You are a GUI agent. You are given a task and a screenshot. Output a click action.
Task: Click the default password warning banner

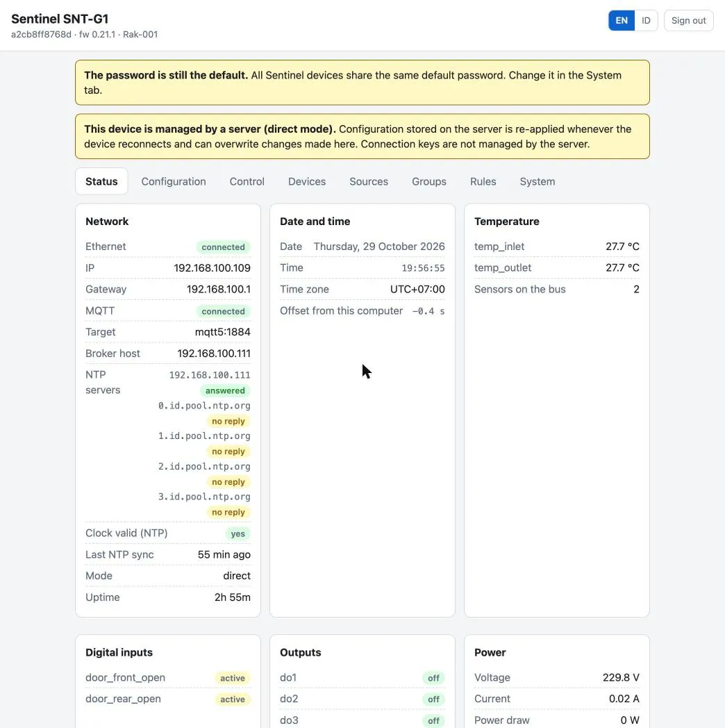(x=362, y=83)
